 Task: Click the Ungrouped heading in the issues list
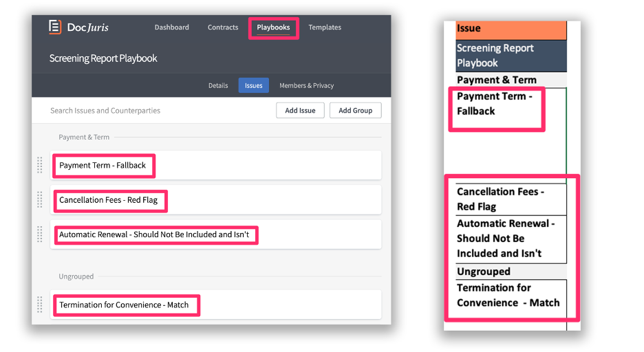click(76, 276)
